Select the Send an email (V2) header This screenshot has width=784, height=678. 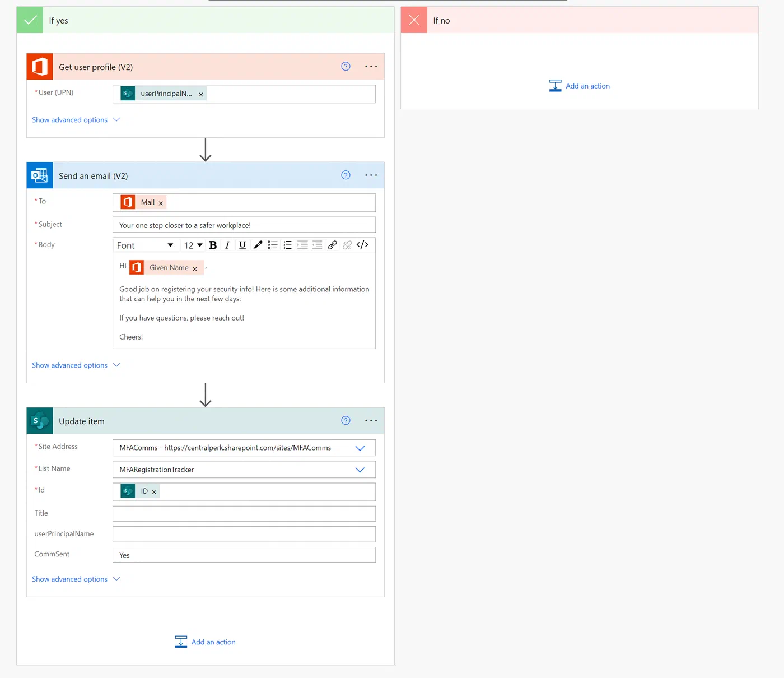coord(206,175)
